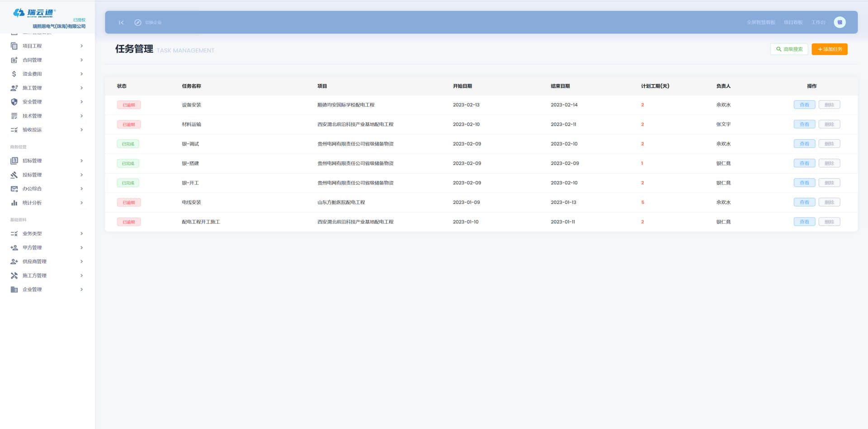Open the 项目看板 header link
868x429 pixels.
click(793, 23)
